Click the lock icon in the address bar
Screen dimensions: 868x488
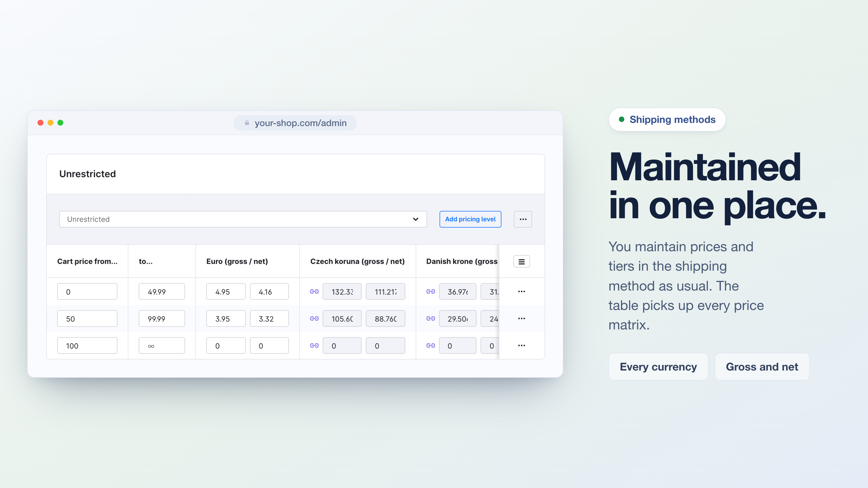[x=247, y=123]
